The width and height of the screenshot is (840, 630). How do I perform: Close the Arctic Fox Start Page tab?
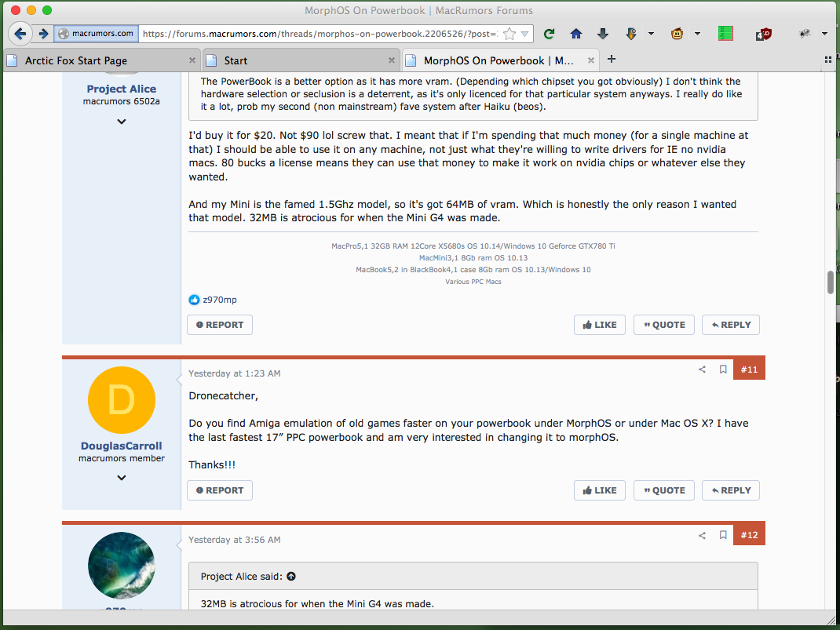(x=192, y=60)
